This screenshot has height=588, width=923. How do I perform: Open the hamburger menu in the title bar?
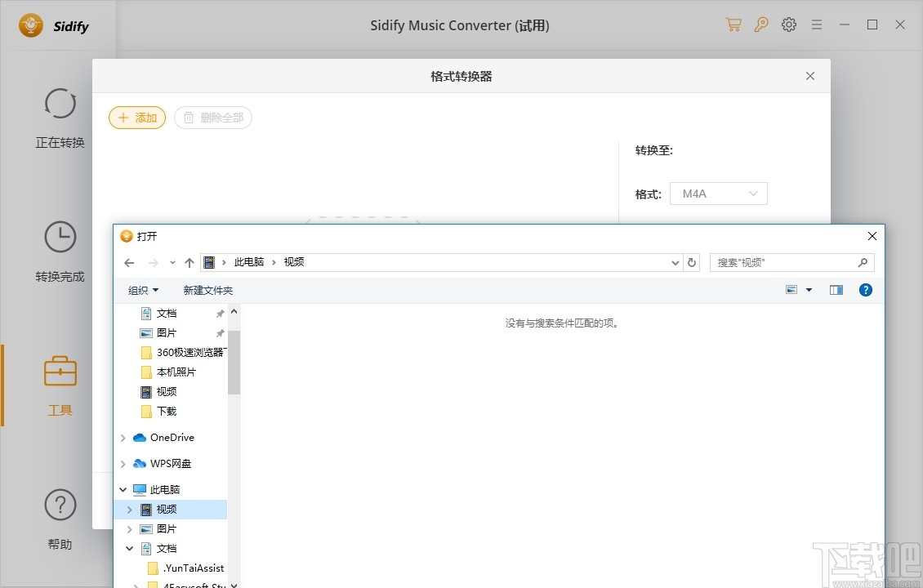point(816,24)
